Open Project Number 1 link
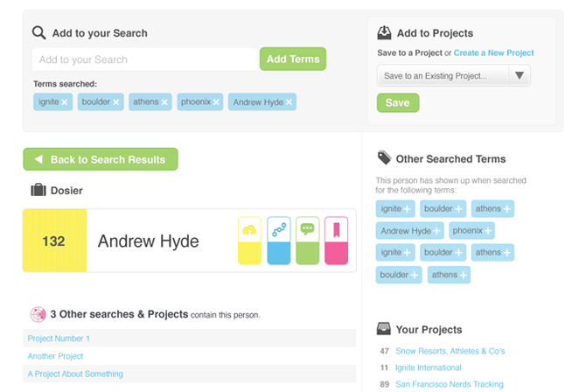586x392 pixels. pyautogui.click(x=59, y=339)
